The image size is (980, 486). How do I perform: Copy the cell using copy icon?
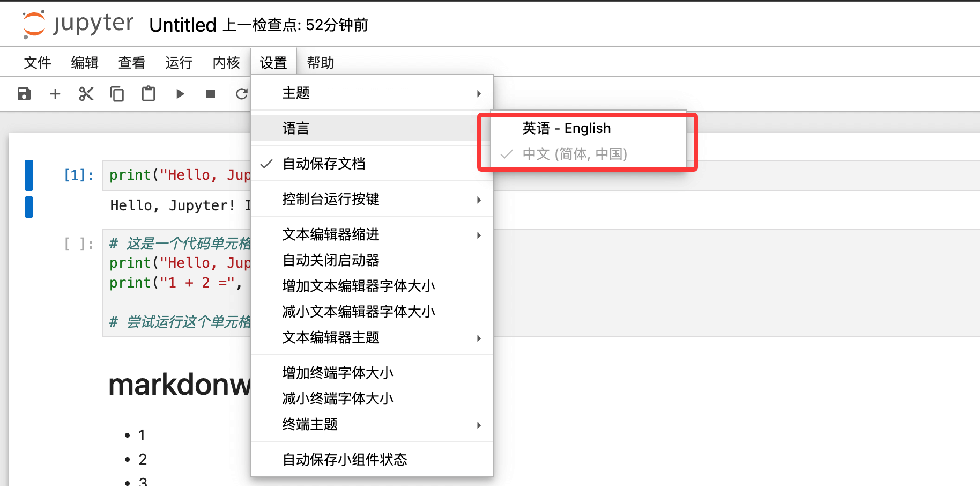tap(117, 94)
